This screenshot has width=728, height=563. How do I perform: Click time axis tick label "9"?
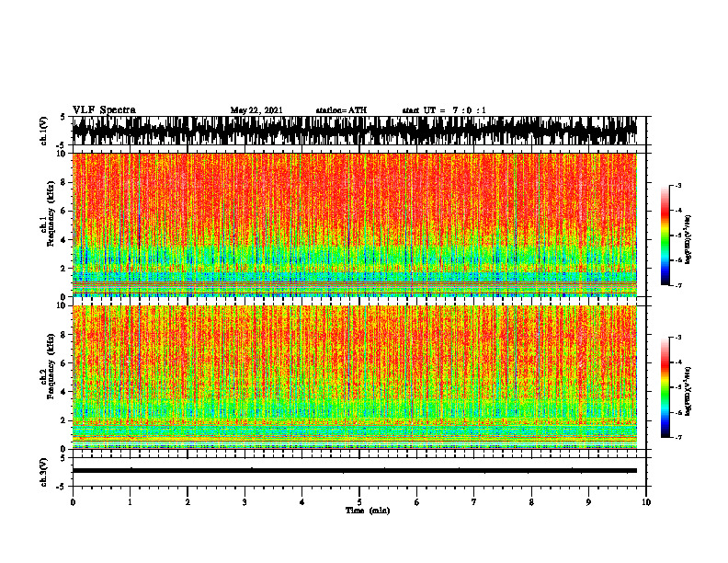(x=588, y=502)
